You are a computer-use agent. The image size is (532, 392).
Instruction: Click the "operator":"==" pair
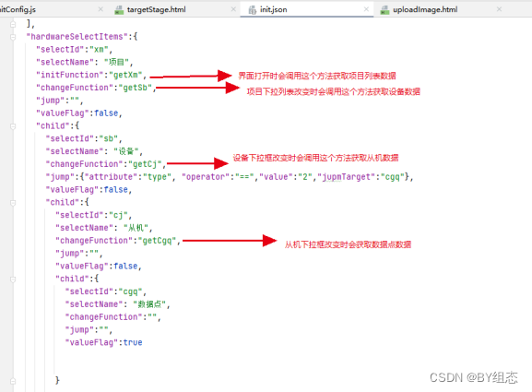219,177
